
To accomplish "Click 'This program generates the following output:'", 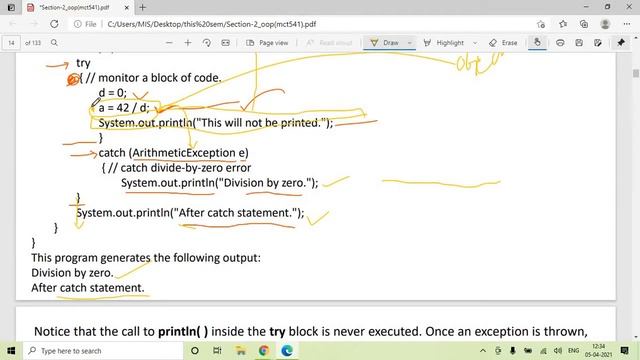I will click(146, 258).
